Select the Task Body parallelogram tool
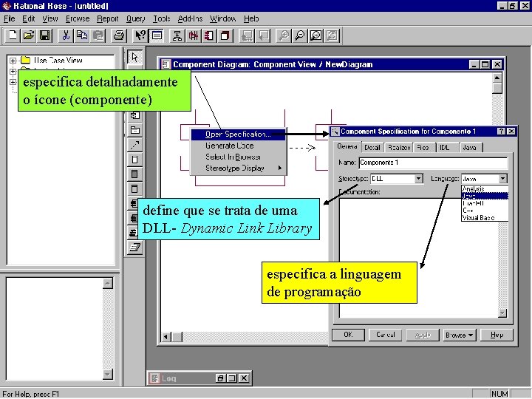 pos(134,248)
